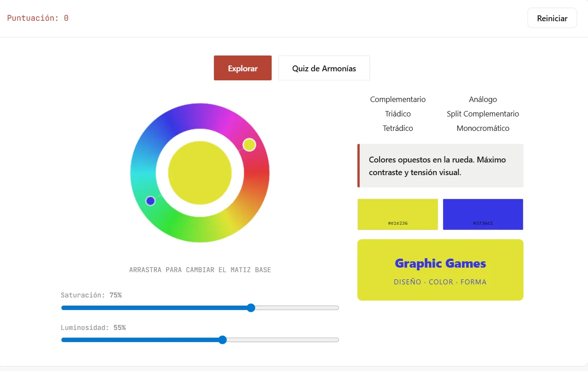Click the blue complementary handle on wheel
This screenshot has width=588, height=371.
(x=150, y=201)
